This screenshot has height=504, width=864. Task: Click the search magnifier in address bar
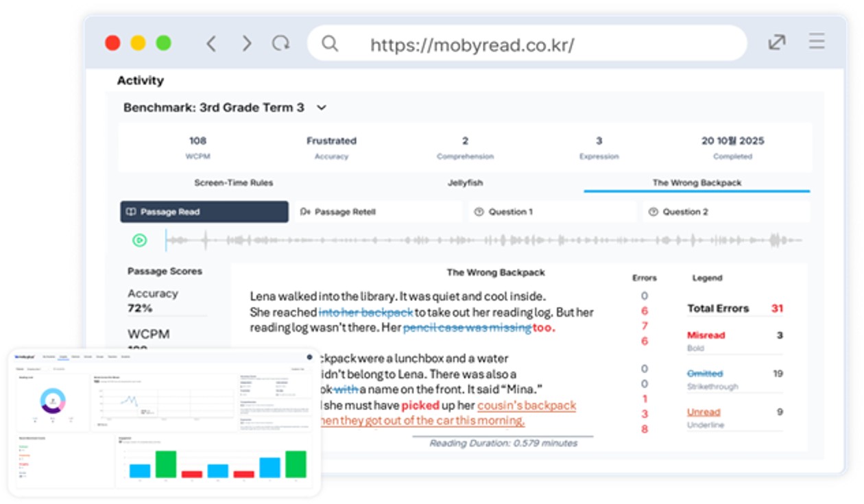(330, 44)
